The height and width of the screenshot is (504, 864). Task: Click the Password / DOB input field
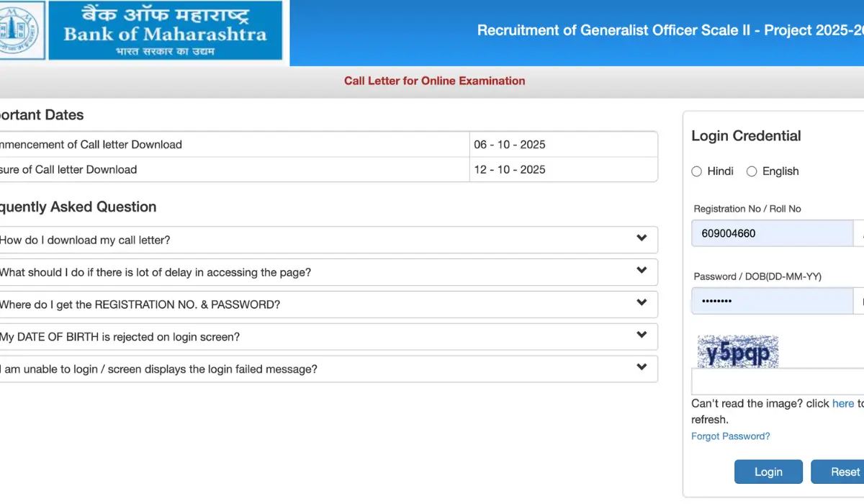[x=770, y=301]
